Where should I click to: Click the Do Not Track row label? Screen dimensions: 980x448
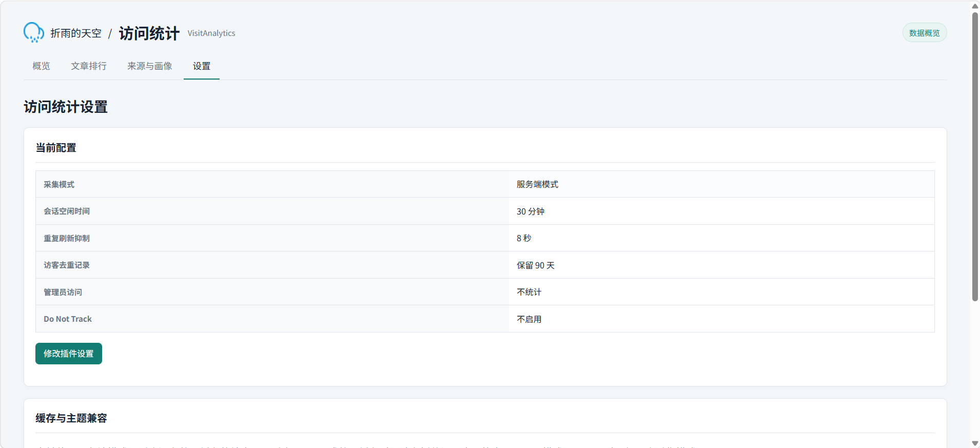click(x=68, y=319)
